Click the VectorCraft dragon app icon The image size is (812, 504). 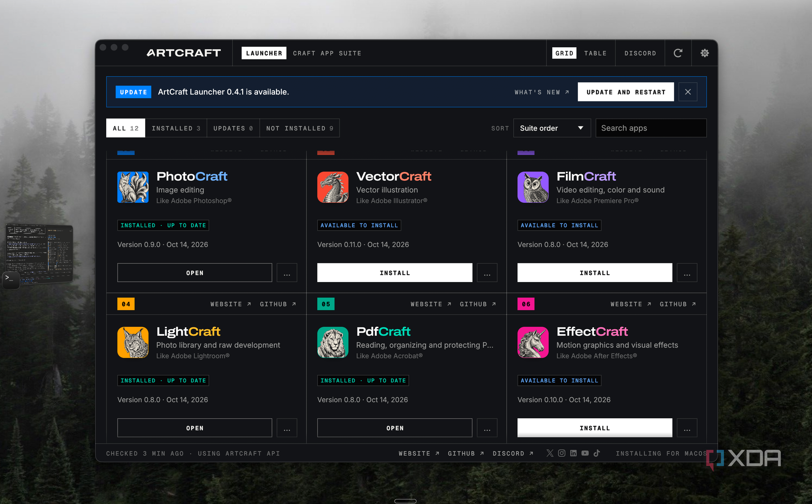coord(333,187)
